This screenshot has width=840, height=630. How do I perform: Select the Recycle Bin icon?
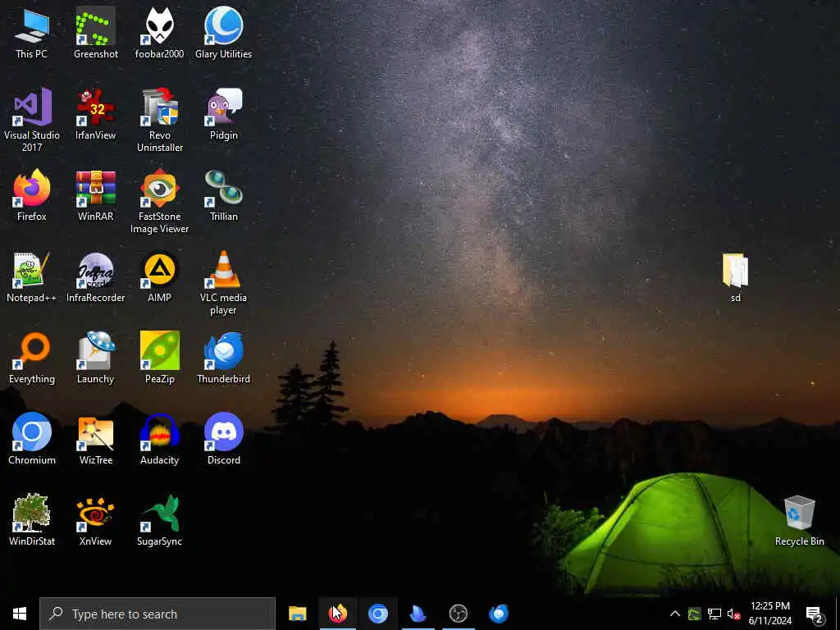coord(799,520)
